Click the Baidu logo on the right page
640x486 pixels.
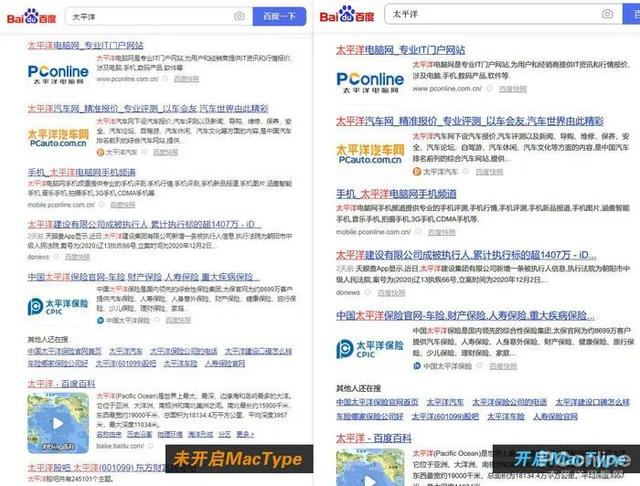(x=347, y=15)
